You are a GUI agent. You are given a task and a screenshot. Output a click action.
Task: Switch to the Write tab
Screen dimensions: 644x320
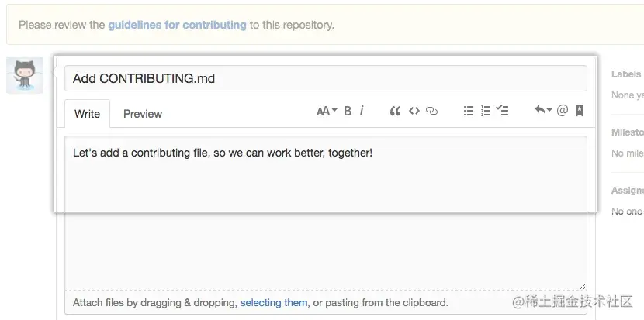pyautogui.click(x=87, y=114)
